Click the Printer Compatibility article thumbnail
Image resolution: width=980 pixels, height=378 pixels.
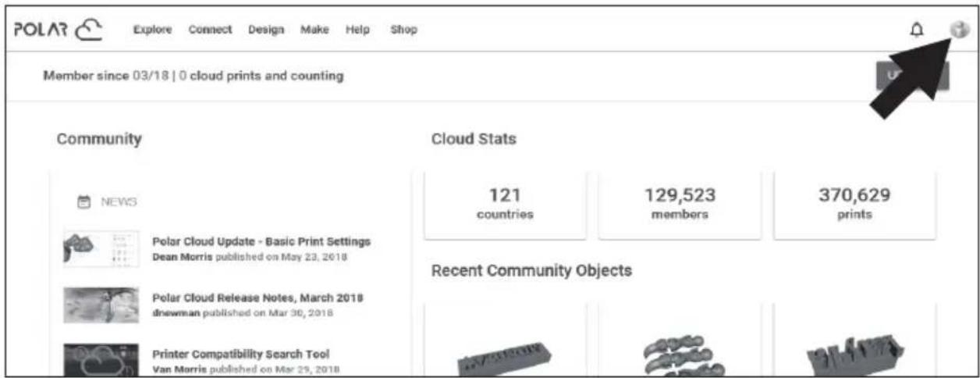pos(101,360)
